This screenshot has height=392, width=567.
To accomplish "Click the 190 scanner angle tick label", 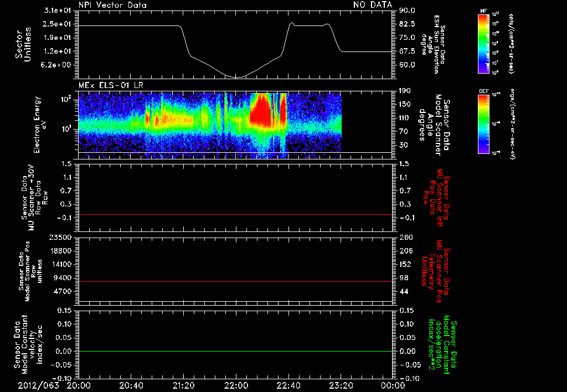I will point(405,91).
